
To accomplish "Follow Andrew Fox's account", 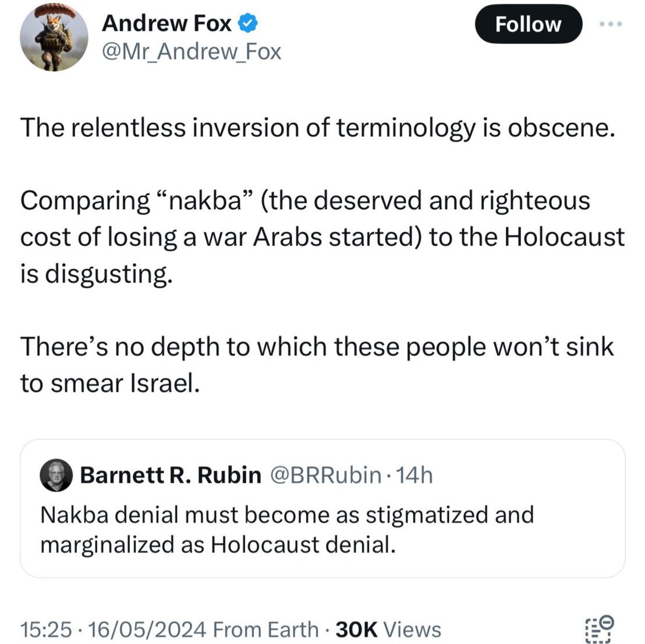I will [529, 24].
